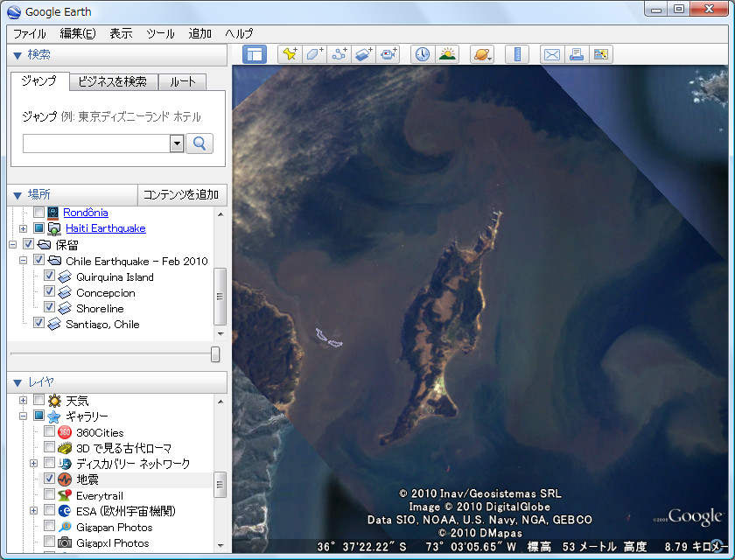The width and height of the screenshot is (735, 560).
Task: Disable the 地震 layer checkbox
Action: click(49, 478)
